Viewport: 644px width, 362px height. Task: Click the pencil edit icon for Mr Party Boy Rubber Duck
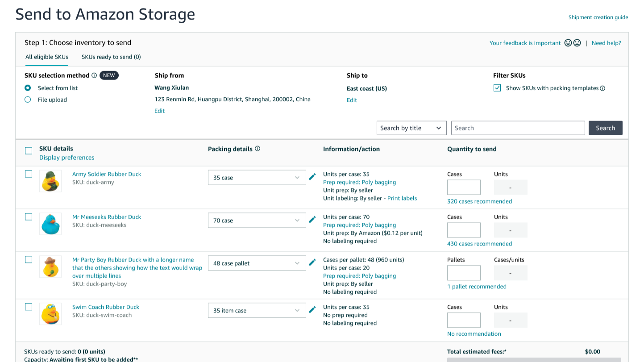[312, 262]
